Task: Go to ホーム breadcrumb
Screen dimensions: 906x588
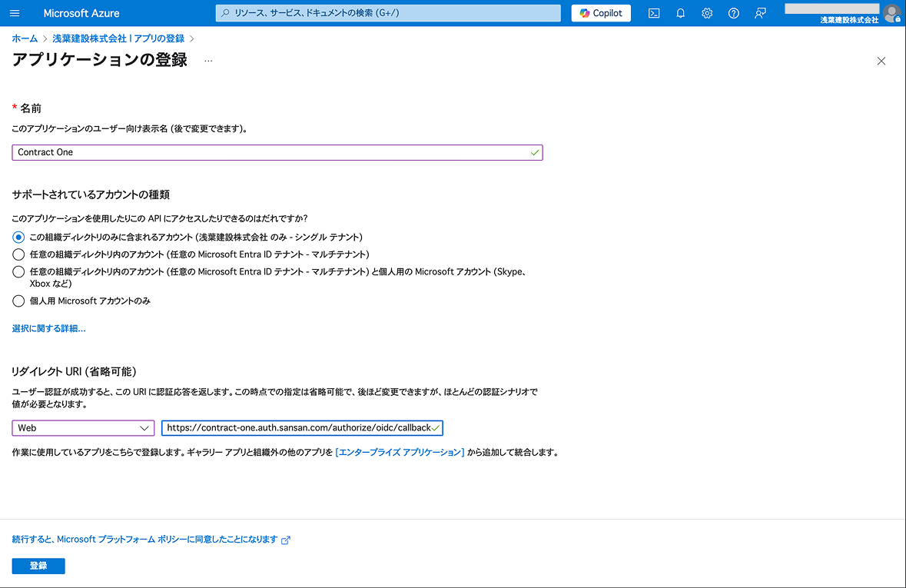Action: point(25,38)
